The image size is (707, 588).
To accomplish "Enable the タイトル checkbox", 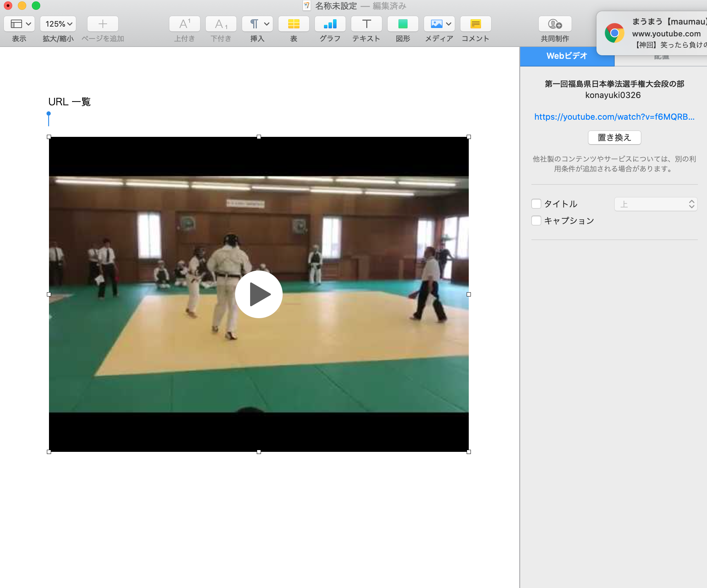I will click(x=536, y=204).
